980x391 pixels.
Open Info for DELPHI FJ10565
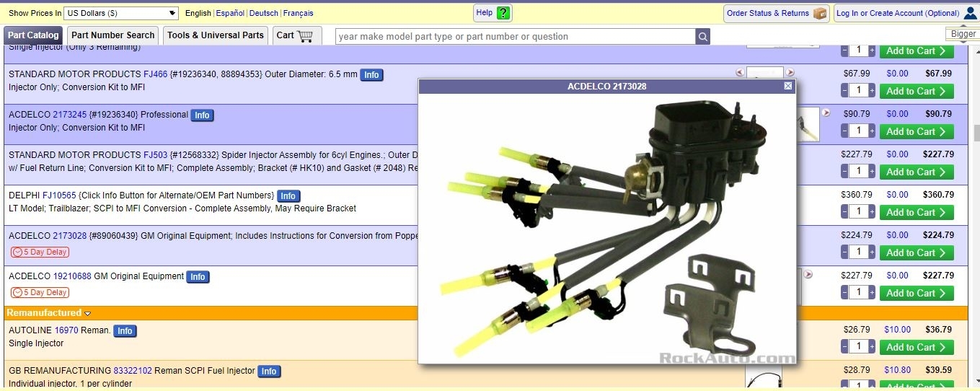click(288, 196)
